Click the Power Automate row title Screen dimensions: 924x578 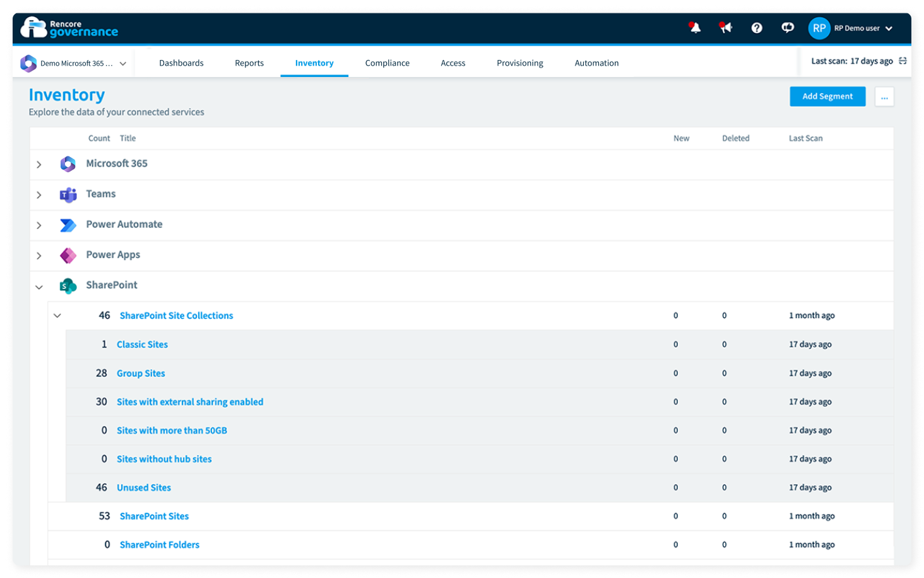[x=124, y=224]
